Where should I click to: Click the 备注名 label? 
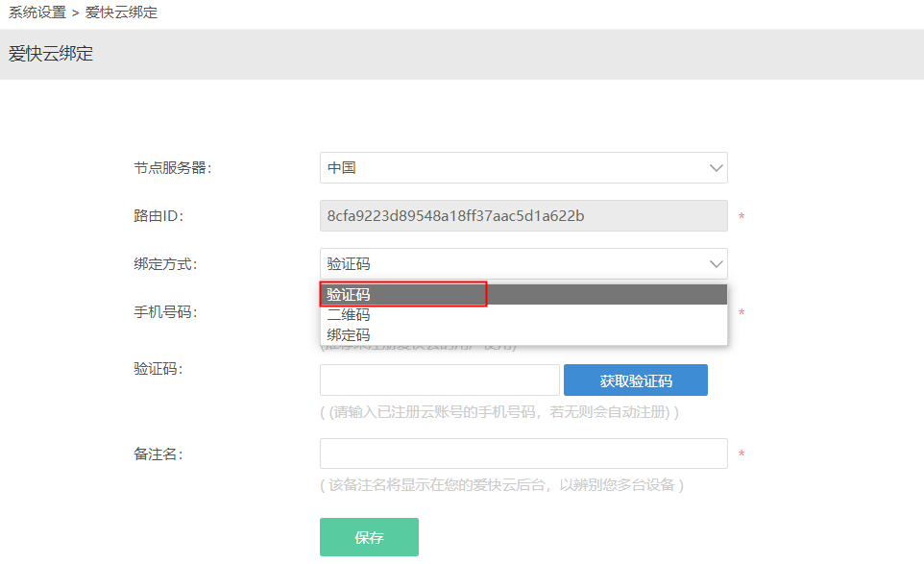coord(158,454)
